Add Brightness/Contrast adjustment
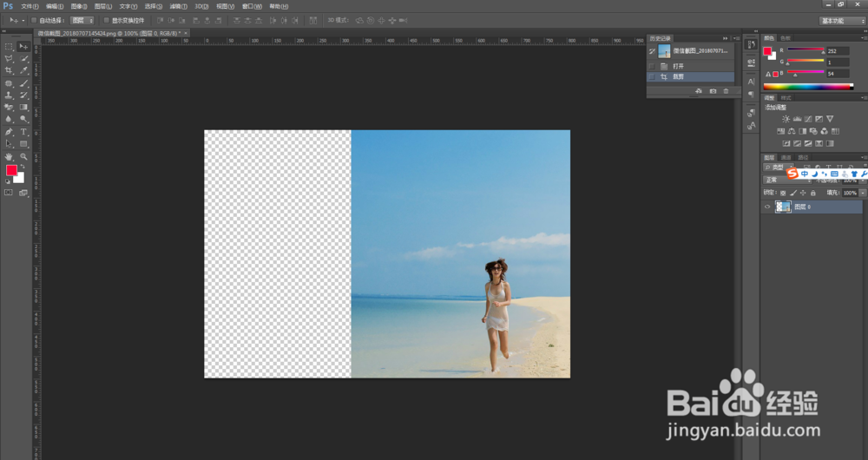The height and width of the screenshot is (460, 868). pos(786,119)
